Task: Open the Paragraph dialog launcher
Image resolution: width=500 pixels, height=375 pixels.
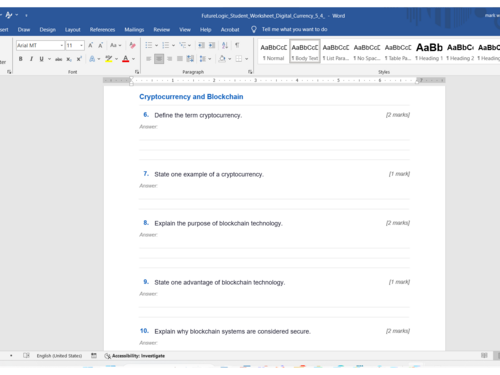Action: click(x=250, y=72)
